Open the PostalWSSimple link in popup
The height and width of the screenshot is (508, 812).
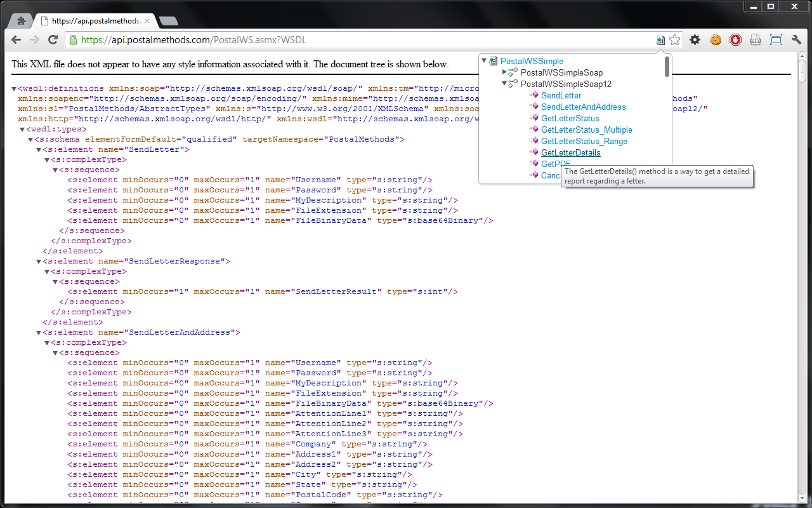pos(532,61)
